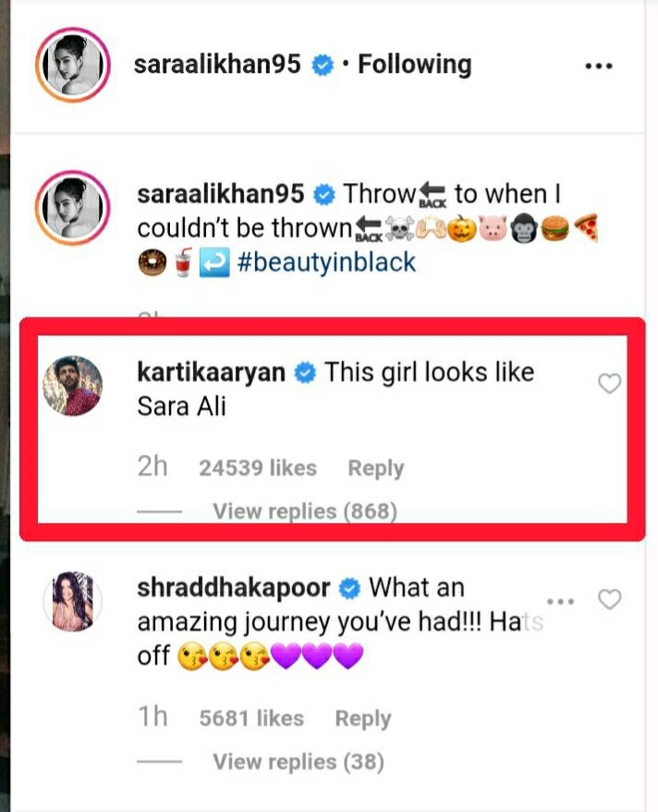658x812 pixels.
Task: Reply to kartikaaryan's comment
Action: (x=375, y=468)
